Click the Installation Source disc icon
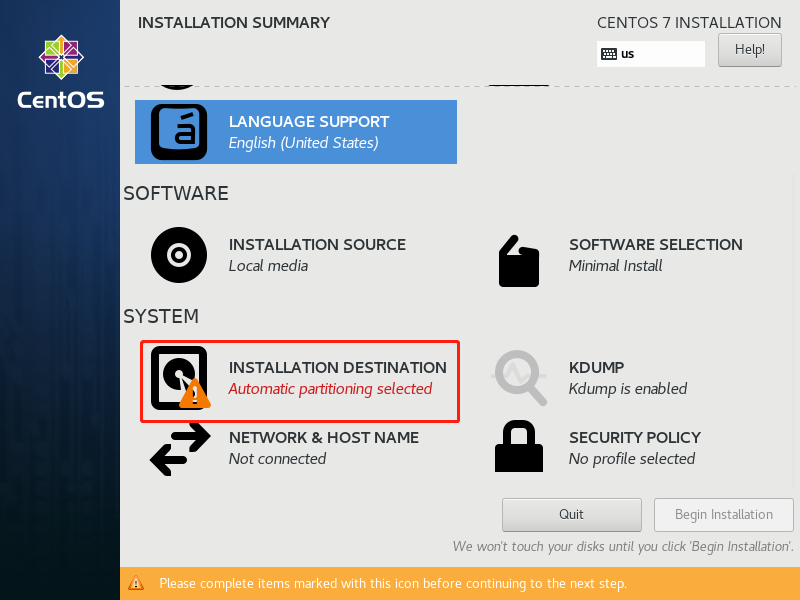This screenshot has height=600, width=800. click(x=179, y=255)
